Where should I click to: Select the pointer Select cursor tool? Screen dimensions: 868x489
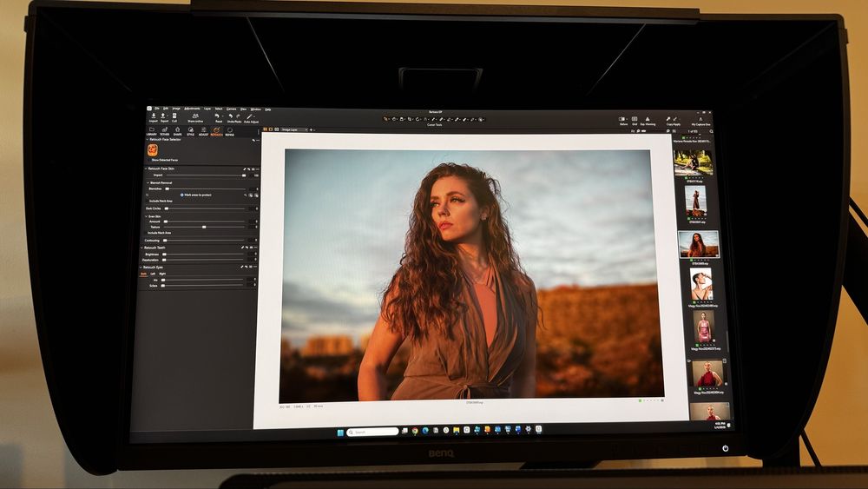pyautogui.click(x=386, y=119)
